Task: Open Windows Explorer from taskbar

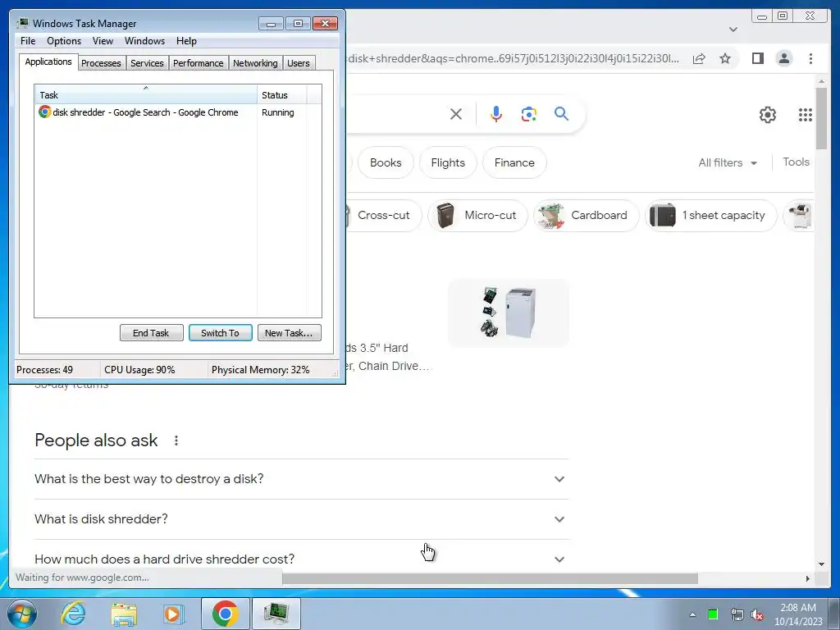Action: point(124,614)
